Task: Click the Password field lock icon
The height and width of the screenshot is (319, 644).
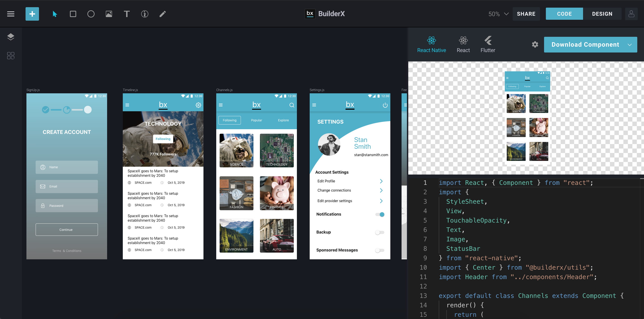Action: (43, 206)
